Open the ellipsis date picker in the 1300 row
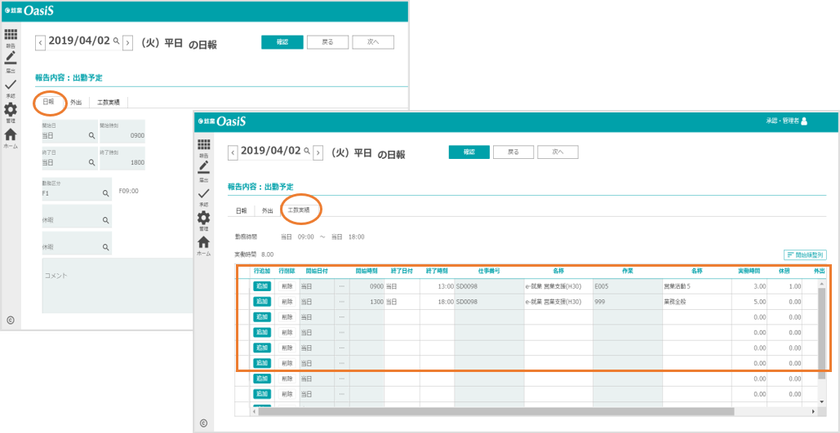Screen dimensions: 840x433 click(x=342, y=302)
